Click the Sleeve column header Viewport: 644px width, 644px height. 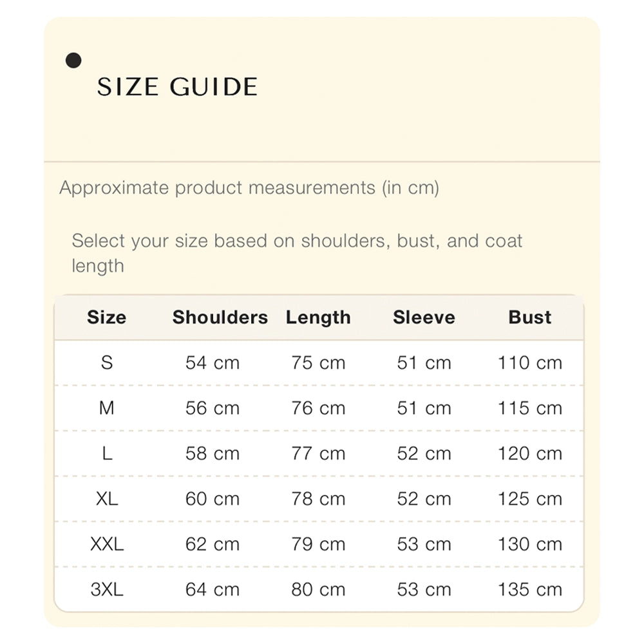pyautogui.click(x=424, y=317)
